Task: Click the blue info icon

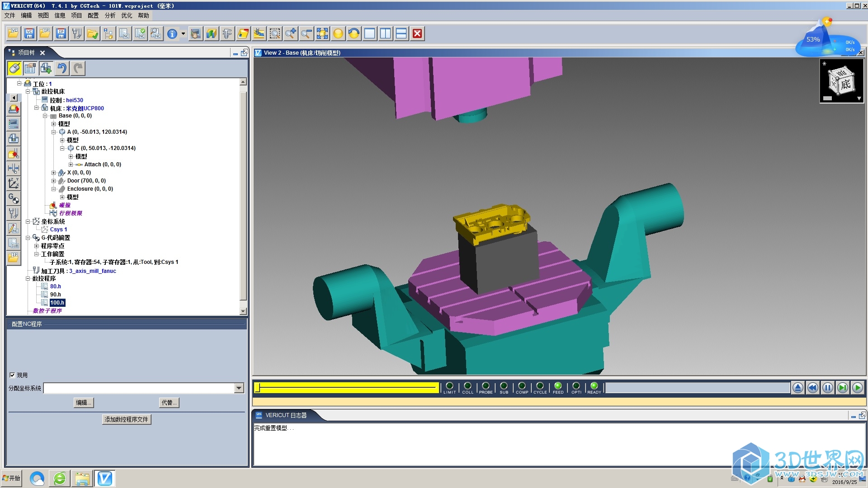Action: tap(172, 34)
